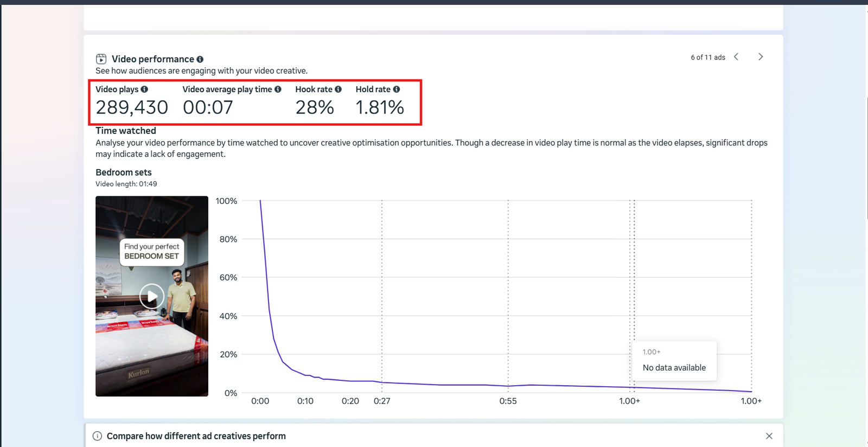Screen dimensions: 868x447
Task: Click the 28% Hook rate value
Action: 315,107
